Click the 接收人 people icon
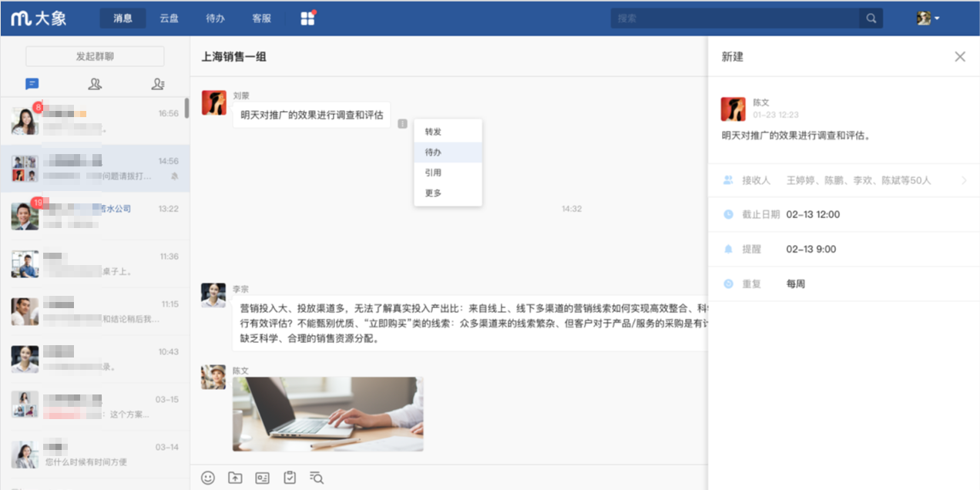The image size is (980, 490). tap(728, 180)
